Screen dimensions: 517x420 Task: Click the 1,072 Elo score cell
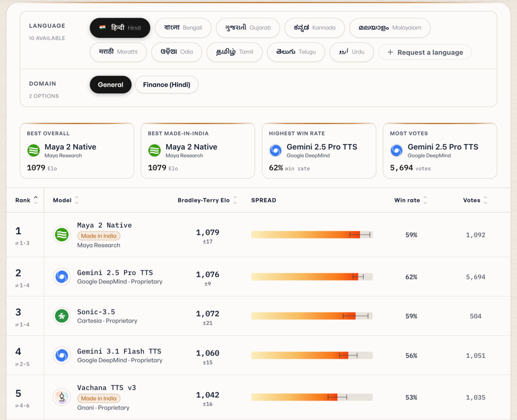207,314
